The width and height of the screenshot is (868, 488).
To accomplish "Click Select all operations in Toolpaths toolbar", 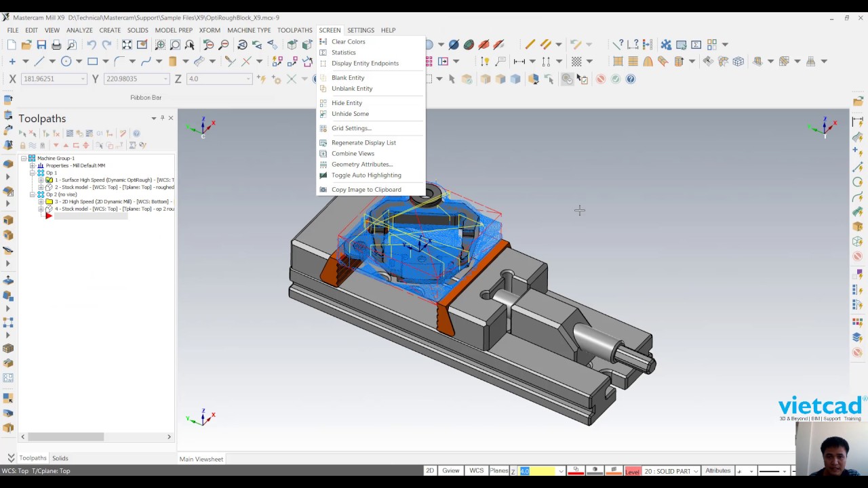I will click(22, 134).
